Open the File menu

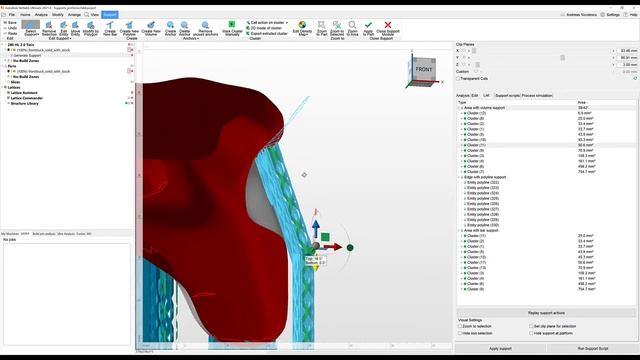click(x=11, y=15)
